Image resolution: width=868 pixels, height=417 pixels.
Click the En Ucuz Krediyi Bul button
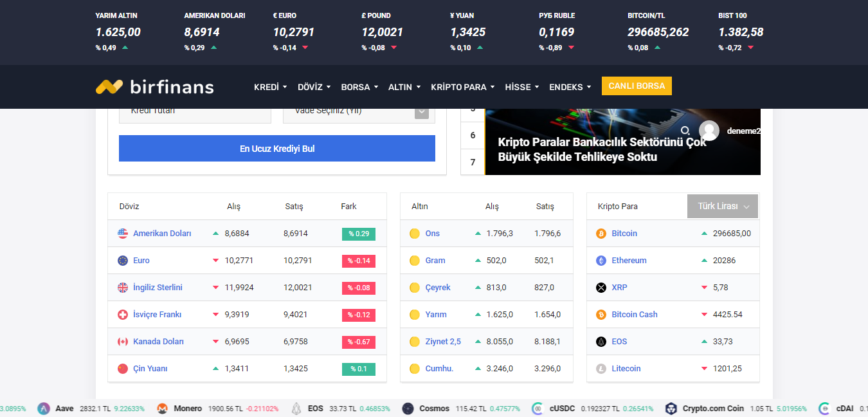coord(277,149)
